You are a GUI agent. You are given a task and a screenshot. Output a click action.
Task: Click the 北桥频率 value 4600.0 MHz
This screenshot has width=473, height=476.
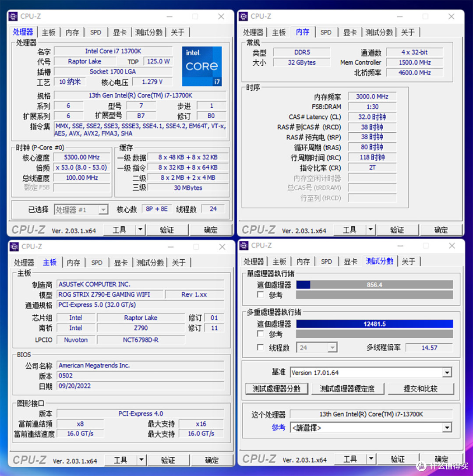(415, 73)
